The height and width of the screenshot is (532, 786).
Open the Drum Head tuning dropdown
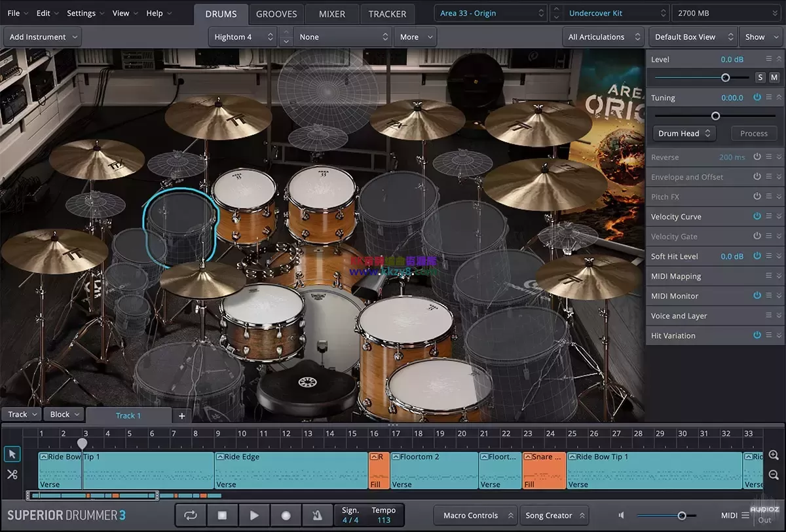pos(684,133)
